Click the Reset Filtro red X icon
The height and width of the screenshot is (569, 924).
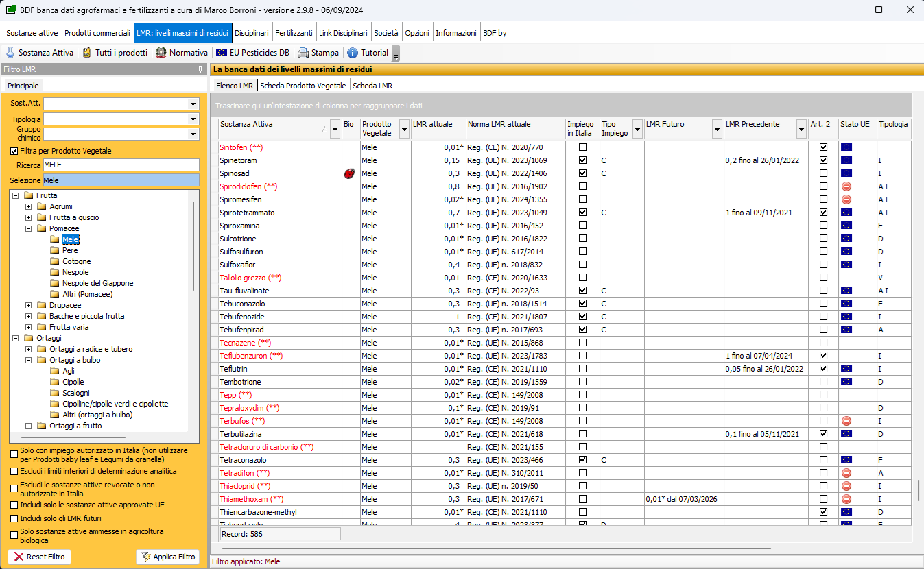pyautogui.click(x=19, y=557)
